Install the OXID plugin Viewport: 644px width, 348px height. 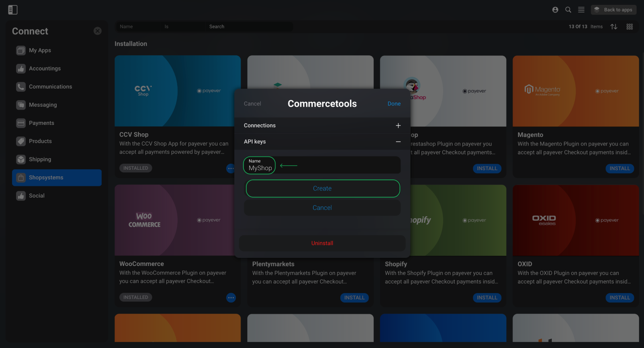coord(620,298)
